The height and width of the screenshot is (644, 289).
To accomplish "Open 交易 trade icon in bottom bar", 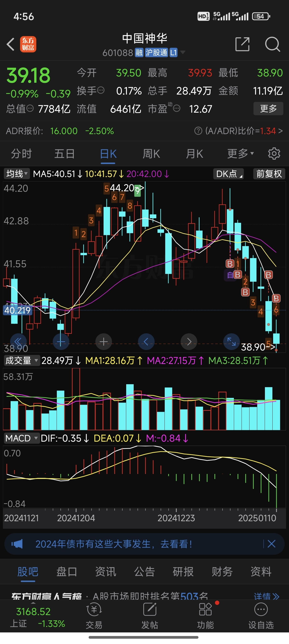I will 94,616.
